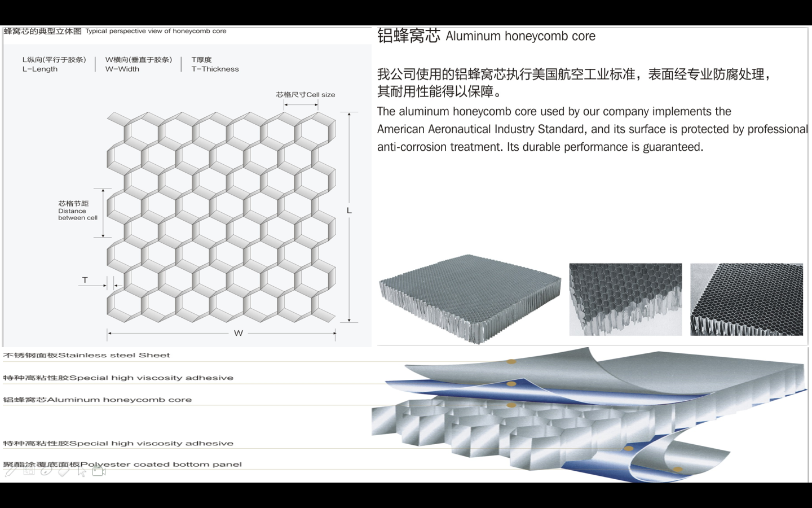
Task: Click the Chinese paragraph starting '我公司使用的'
Action: 574,74
